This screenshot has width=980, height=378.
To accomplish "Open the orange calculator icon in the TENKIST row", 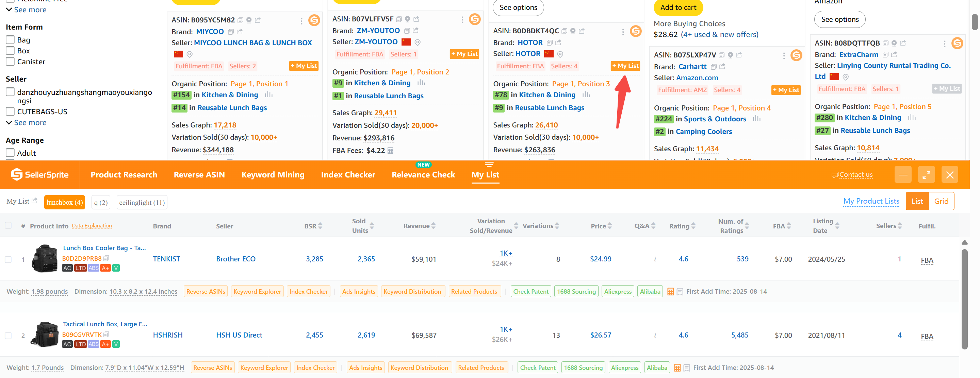I will click(x=670, y=292).
